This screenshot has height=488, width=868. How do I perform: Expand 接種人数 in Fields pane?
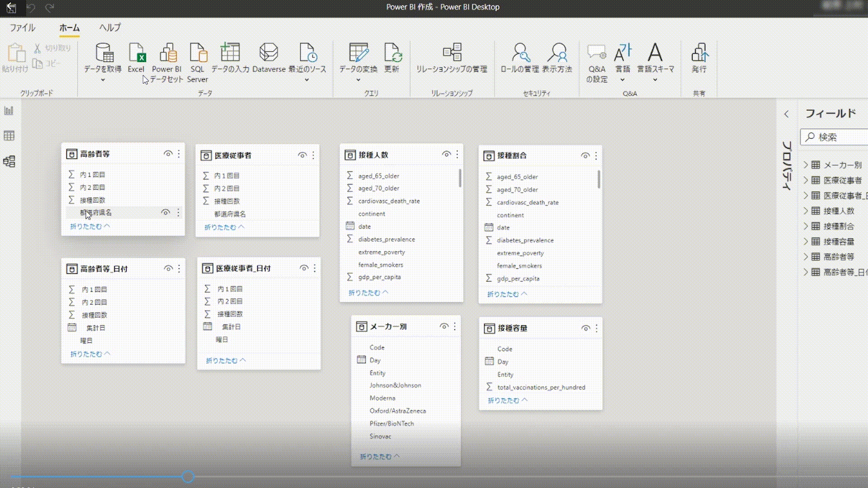(x=806, y=211)
